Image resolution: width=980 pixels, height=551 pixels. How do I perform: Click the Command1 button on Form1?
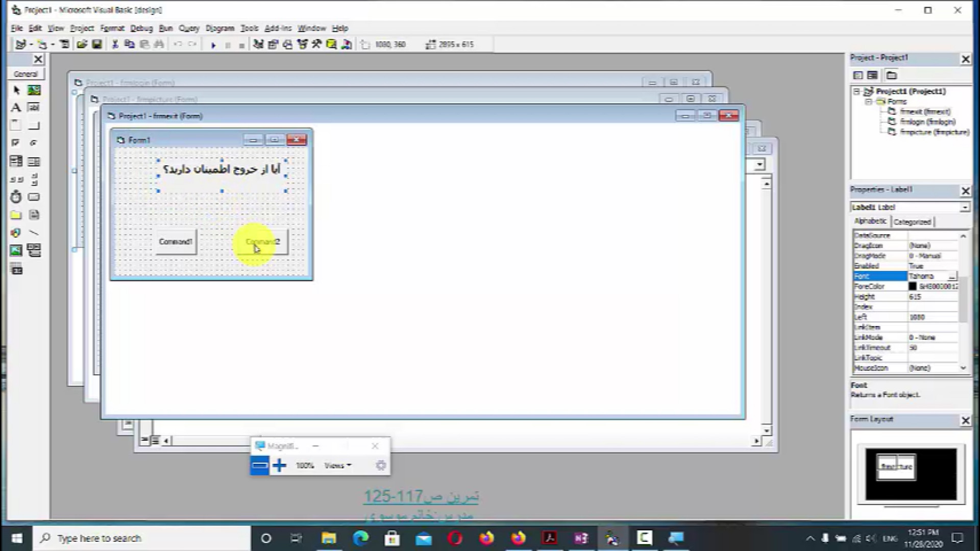click(x=176, y=242)
